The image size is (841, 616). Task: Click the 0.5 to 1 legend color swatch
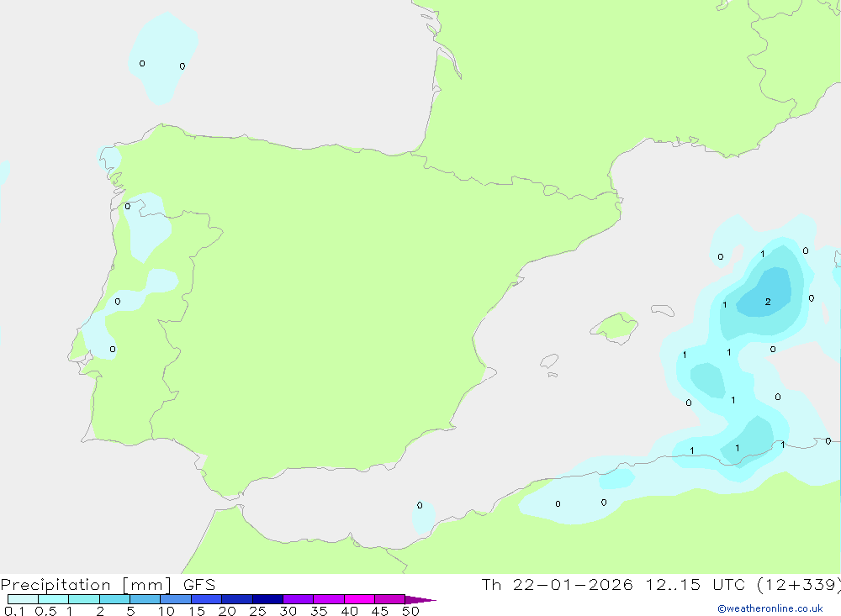(53, 599)
